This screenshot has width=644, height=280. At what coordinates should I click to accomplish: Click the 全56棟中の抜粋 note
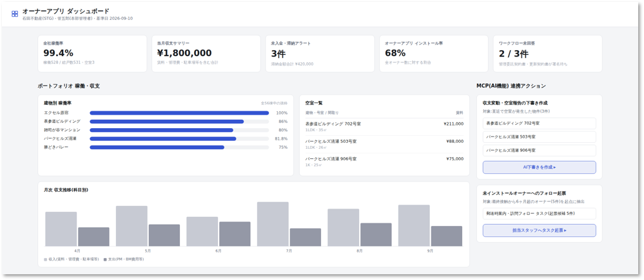tap(274, 103)
